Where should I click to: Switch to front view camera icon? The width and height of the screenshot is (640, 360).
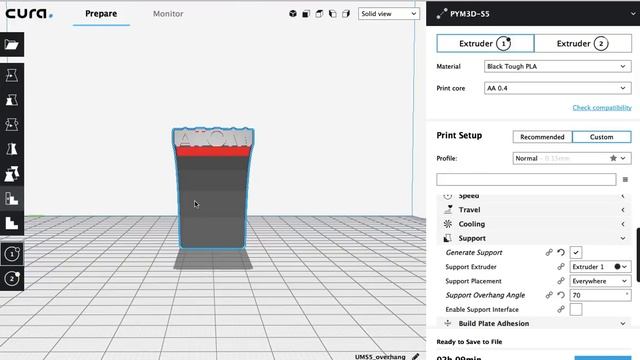click(306, 14)
